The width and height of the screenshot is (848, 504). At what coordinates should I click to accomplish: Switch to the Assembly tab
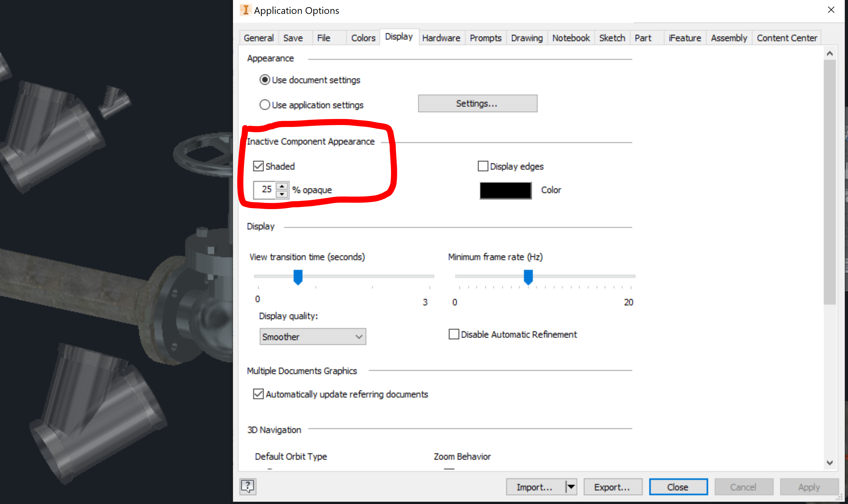(729, 38)
